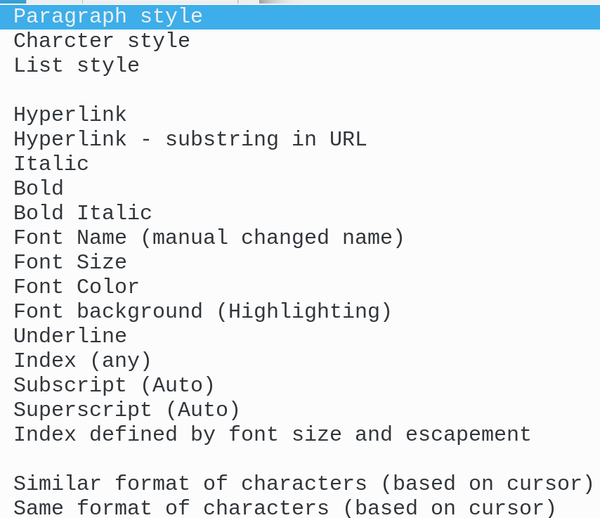This screenshot has width=600, height=518.
Task: Select Index defined by font size and escapement
Action: 300,434
